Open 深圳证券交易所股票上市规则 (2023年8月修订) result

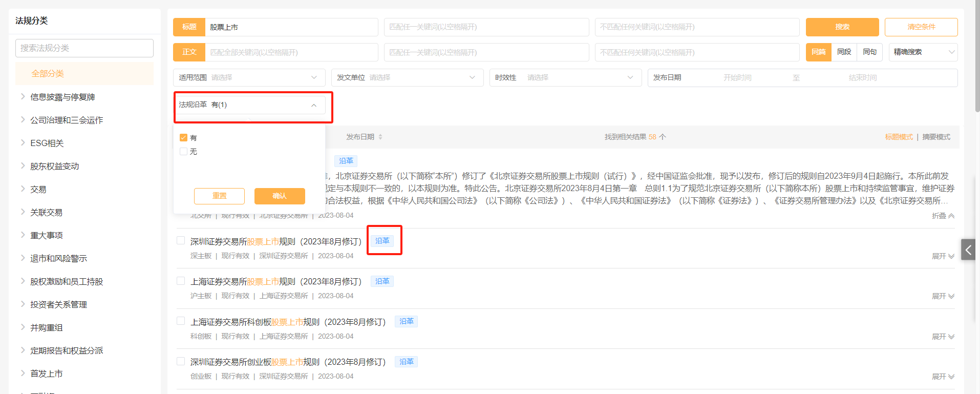276,241
